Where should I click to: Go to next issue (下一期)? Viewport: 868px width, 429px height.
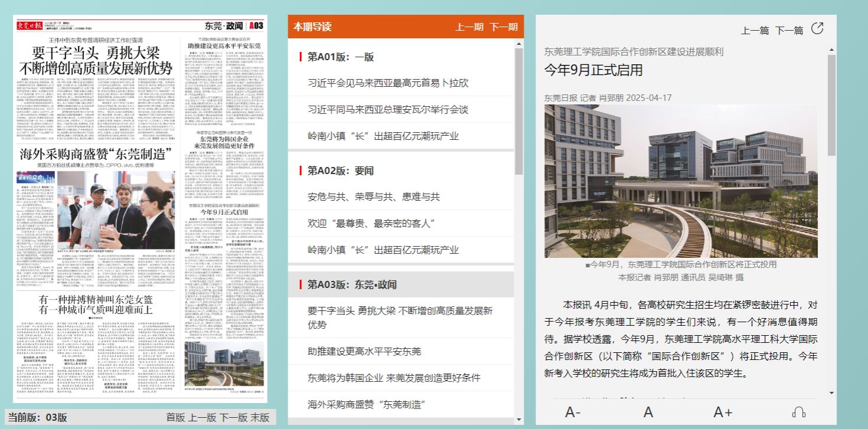click(x=504, y=27)
